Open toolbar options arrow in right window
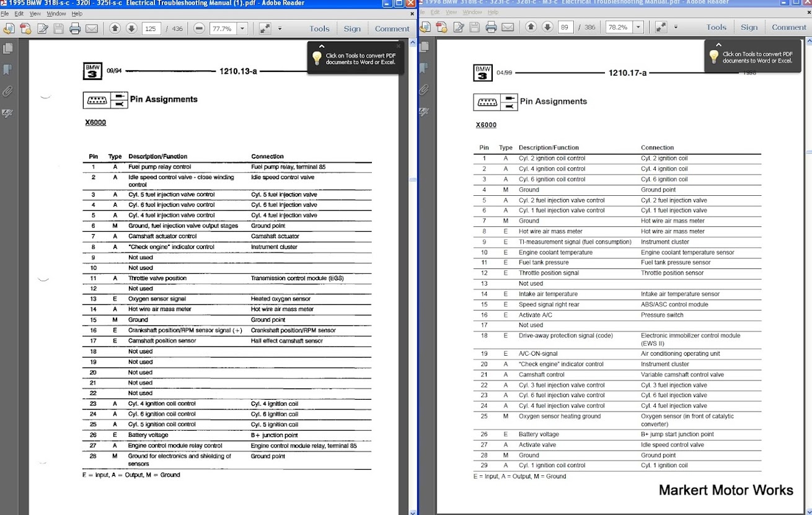The width and height of the screenshot is (812, 515). coord(676,27)
